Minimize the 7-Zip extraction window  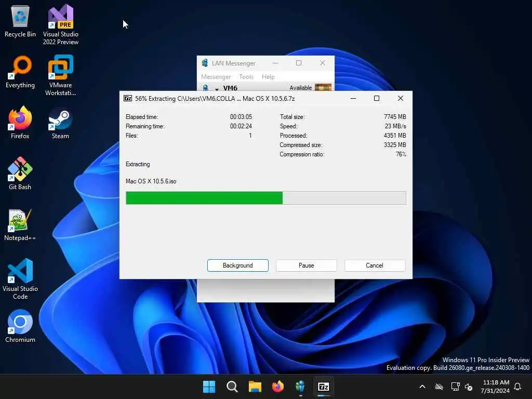click(353, 98)
